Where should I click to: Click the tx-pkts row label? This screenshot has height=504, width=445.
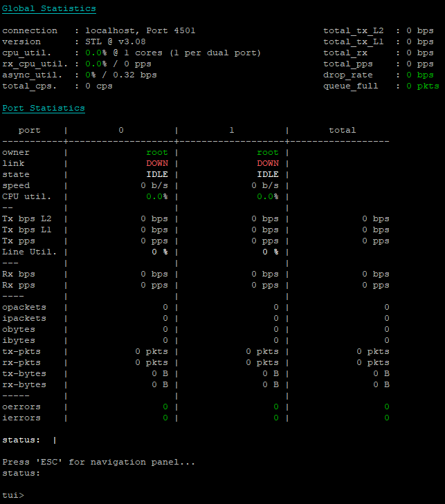(21, 352)
